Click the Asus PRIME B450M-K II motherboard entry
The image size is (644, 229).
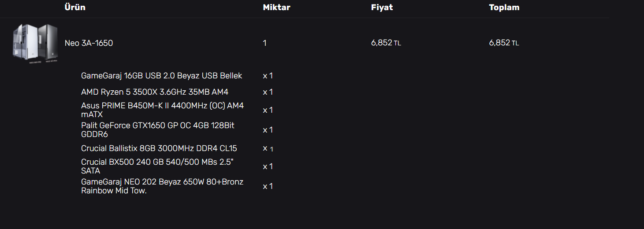162,110
